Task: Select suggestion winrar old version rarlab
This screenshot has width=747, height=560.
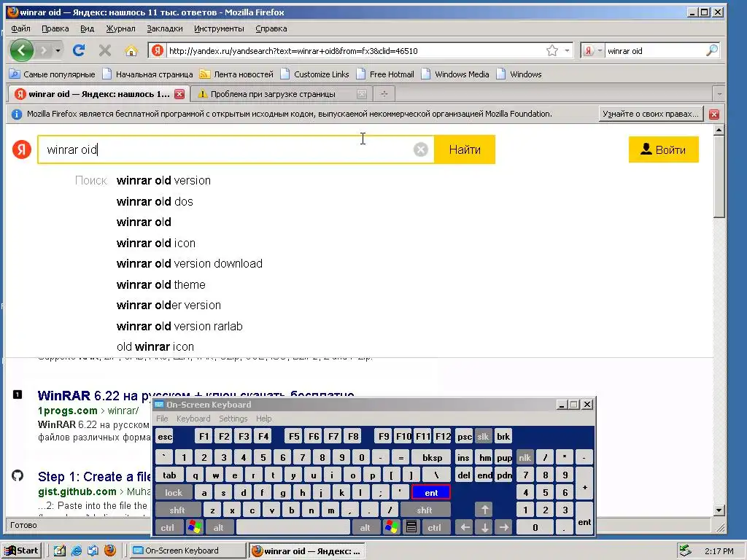Action: (179, 326)
